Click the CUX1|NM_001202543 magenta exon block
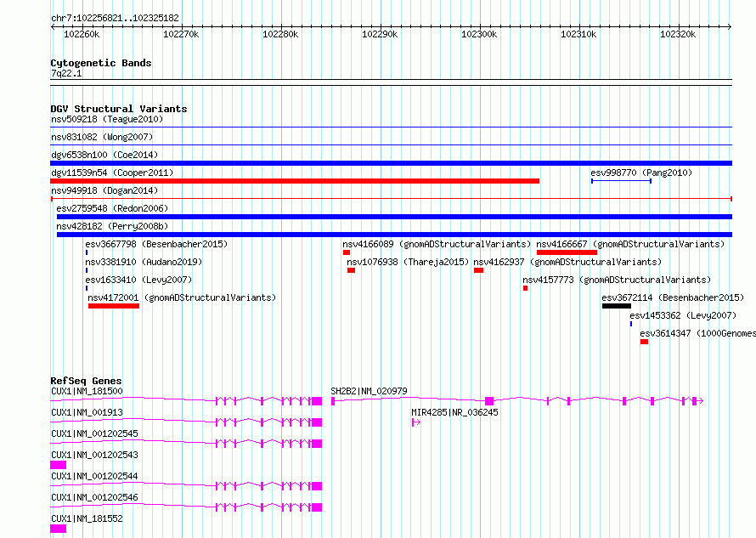Image resolution: width=756 pixels, height=538 pixels. 59,465
